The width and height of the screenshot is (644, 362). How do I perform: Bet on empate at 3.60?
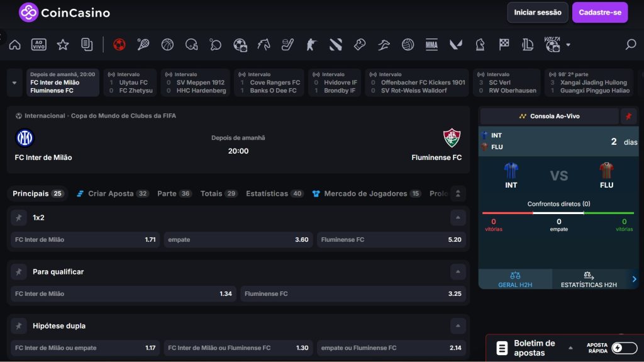pos(238,240)
